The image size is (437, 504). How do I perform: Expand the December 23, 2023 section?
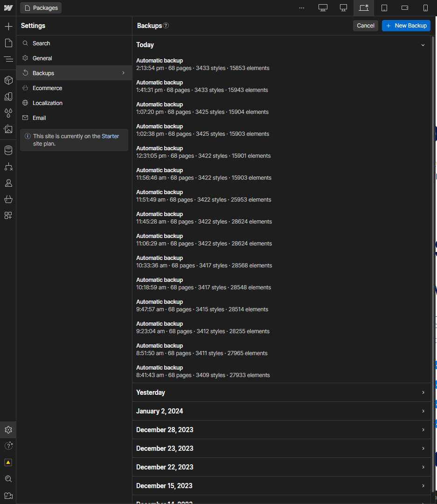[282, 448]
